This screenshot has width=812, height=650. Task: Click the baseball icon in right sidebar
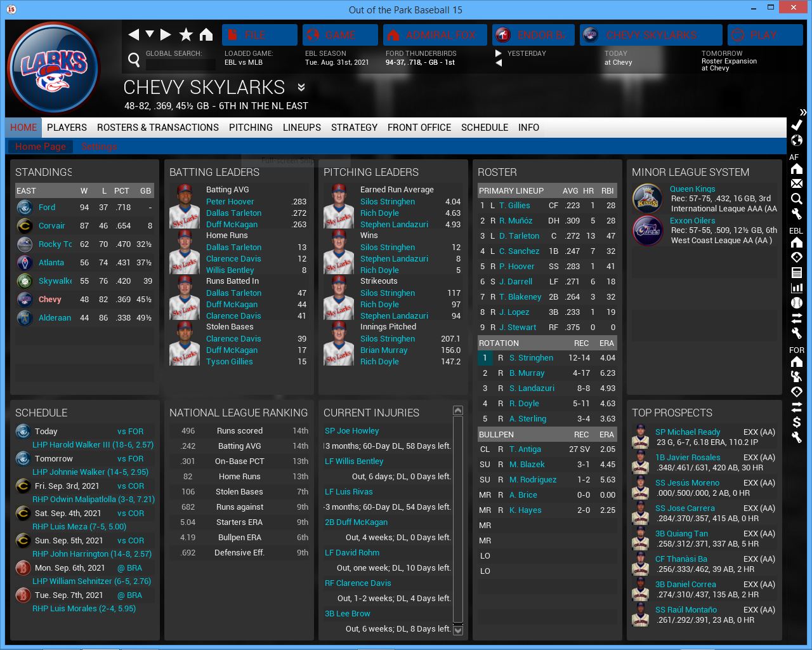click(797, 303)
